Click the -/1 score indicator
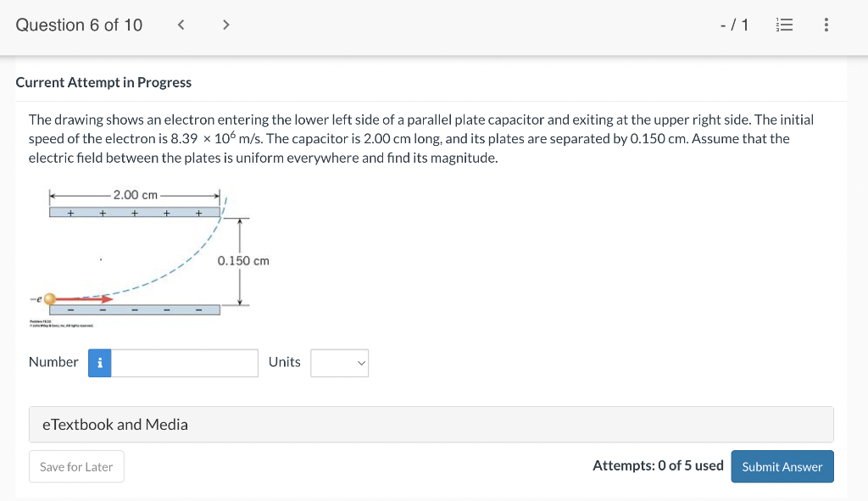The height and width of the screenshot is (501, 868). [x=733, y=25]
